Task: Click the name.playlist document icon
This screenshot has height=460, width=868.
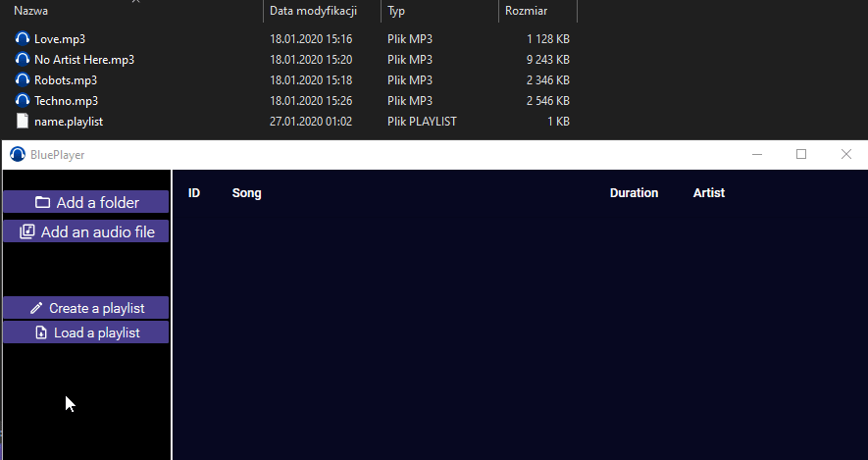Action: (x=23, y=122)
